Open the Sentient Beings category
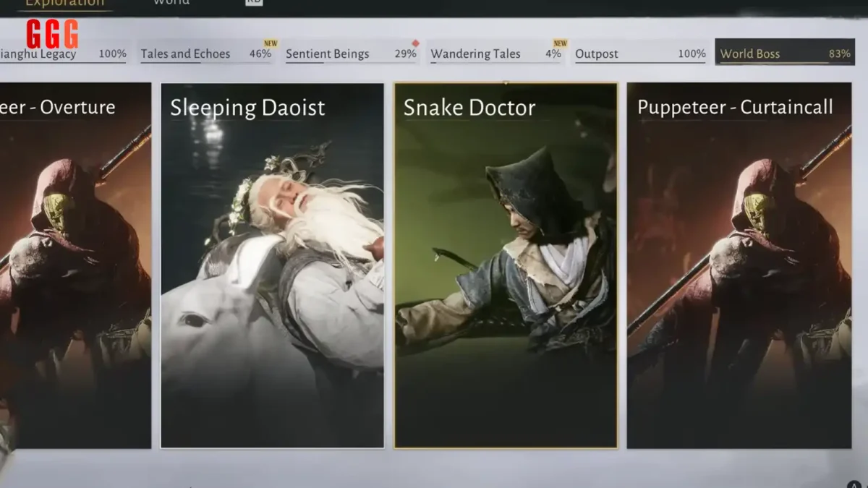Screen dimensions: 868x488 (327, 53)
